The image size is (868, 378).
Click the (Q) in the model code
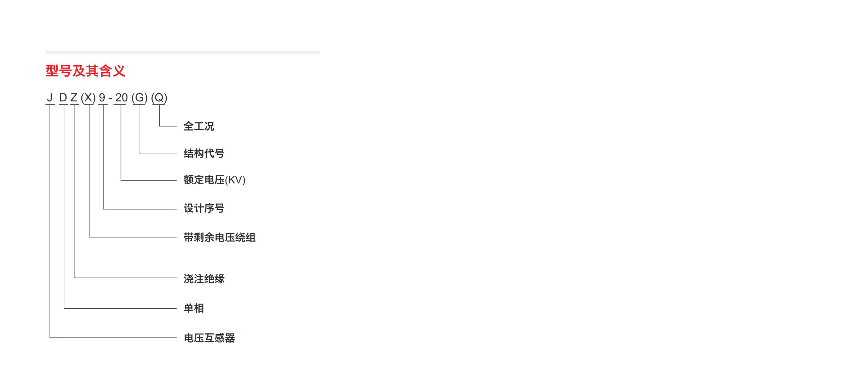(159, 98)
